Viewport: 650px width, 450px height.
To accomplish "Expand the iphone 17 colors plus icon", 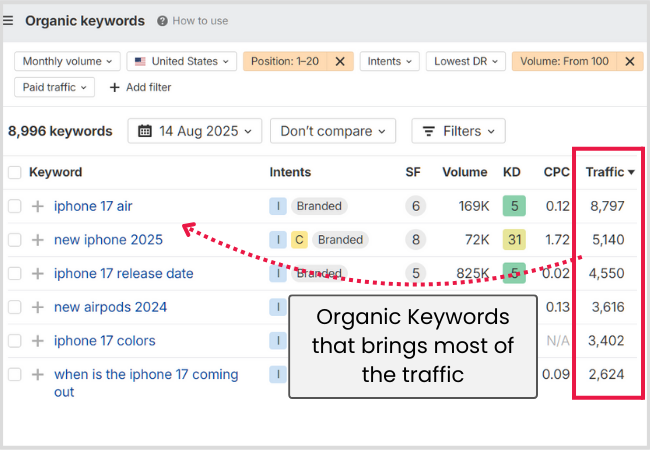I will 38,341.
